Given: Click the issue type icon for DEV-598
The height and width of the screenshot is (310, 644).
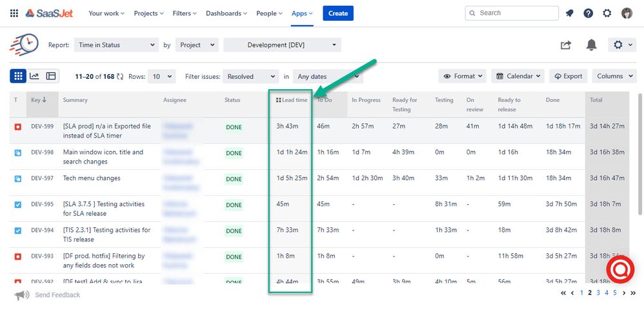Looking at the screenshot, I should coord(17,153).
